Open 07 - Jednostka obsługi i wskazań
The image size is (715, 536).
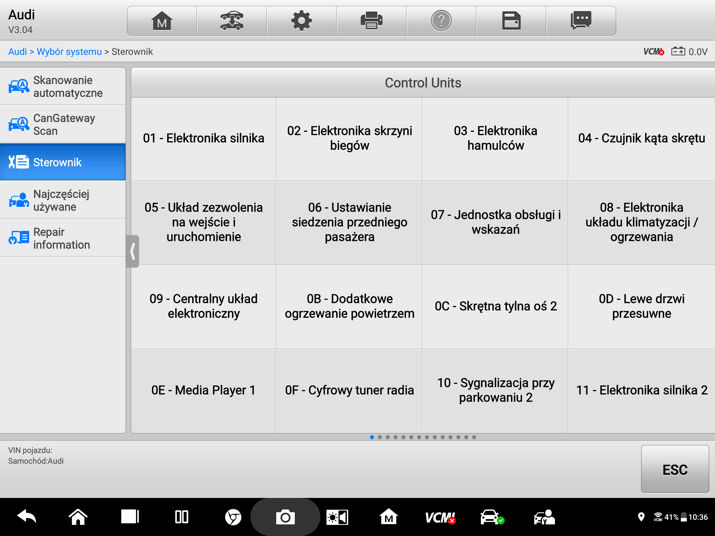click(495, 222)
